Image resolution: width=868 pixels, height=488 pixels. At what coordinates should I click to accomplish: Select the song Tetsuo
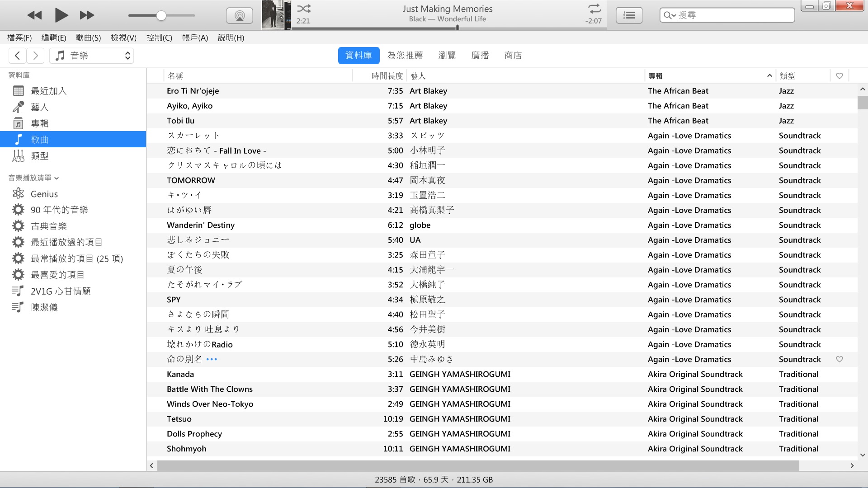[x=502, y=419]
